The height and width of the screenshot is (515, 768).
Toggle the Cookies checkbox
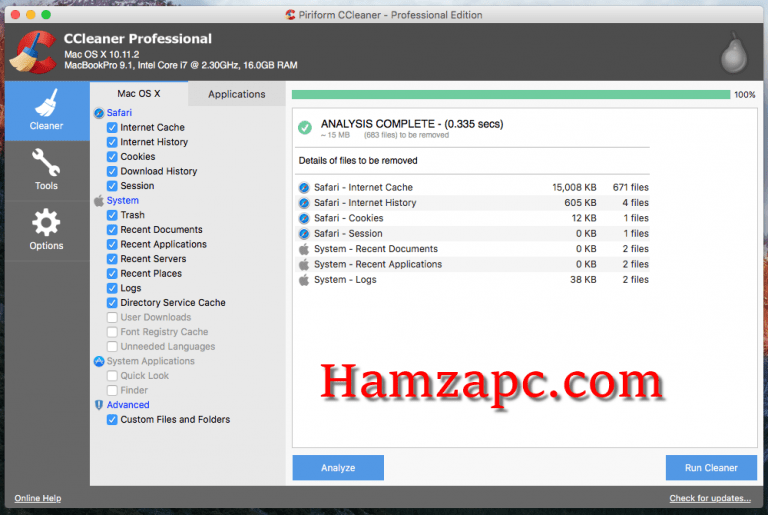(x=112, y=157)
